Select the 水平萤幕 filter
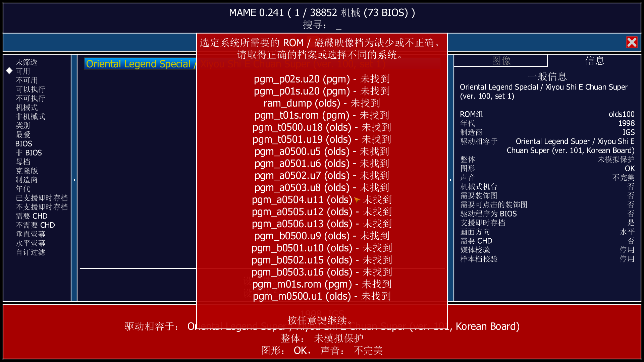 pos(30,243)
